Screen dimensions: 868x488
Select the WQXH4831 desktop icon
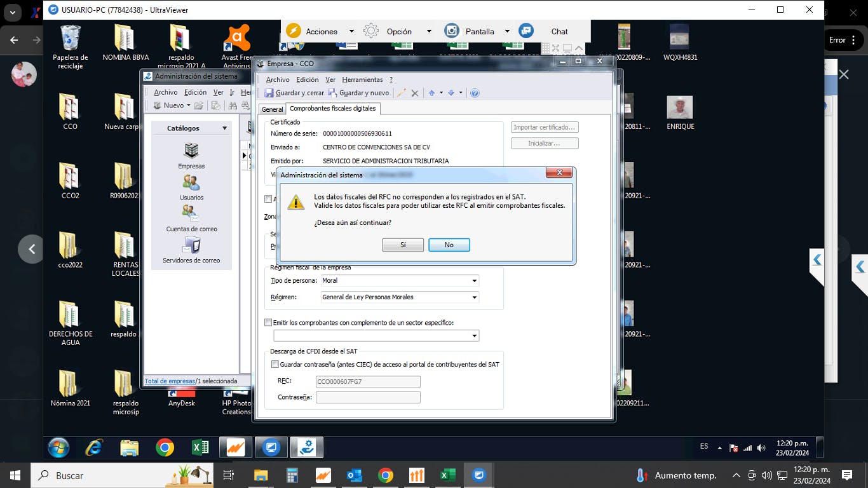[x=680, y=43]
